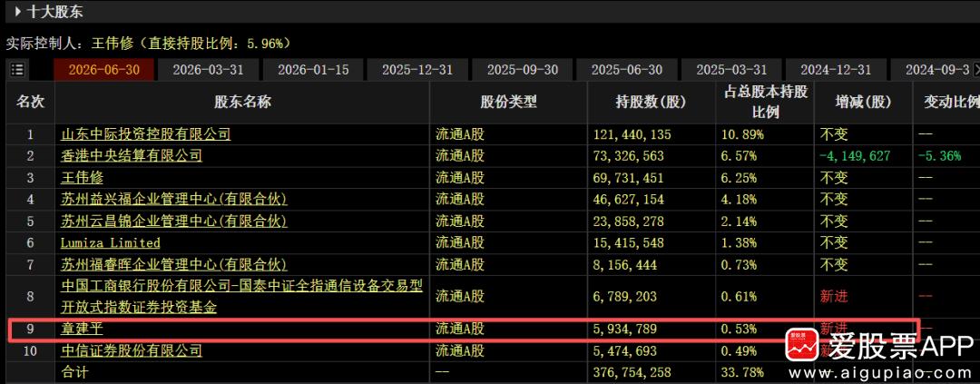This screenshot has width=980, height=384.
Task: Open the 2025-06-30 date tab
Action: tap(627, 69)
